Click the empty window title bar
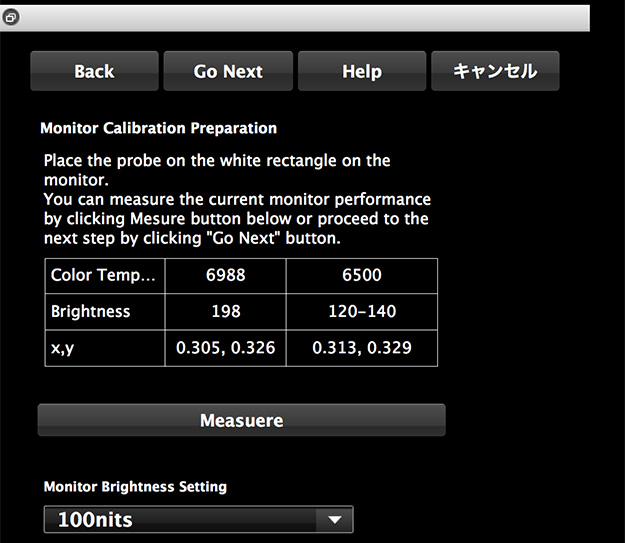625x543 pixels. tap(300, 18)
